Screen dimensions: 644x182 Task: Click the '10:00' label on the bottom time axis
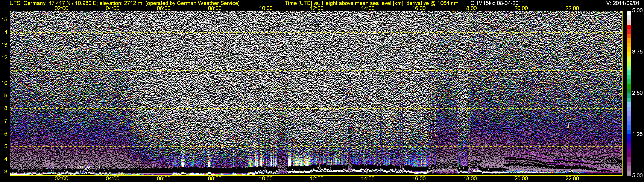(266, 179)
